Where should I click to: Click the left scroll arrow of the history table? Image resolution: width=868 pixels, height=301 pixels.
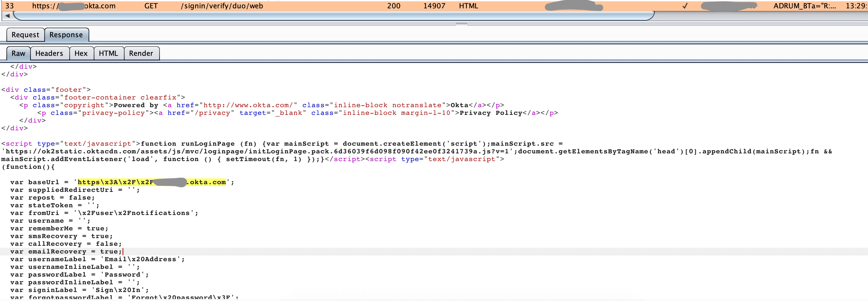[7, 15]
